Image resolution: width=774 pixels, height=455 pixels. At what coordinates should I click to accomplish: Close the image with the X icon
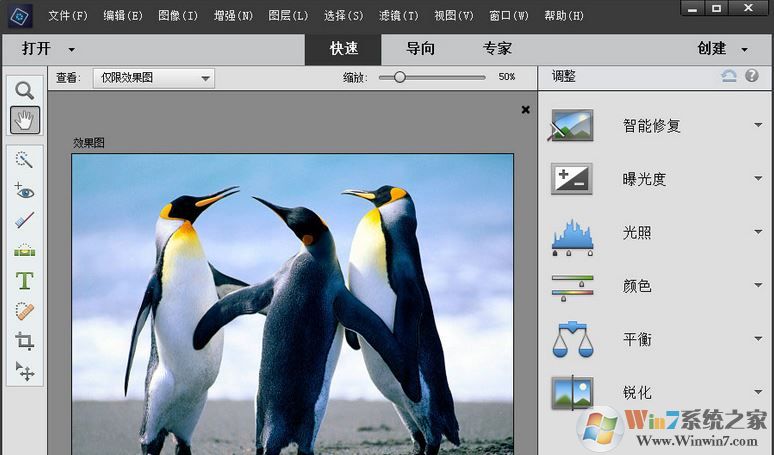point(526,110)
